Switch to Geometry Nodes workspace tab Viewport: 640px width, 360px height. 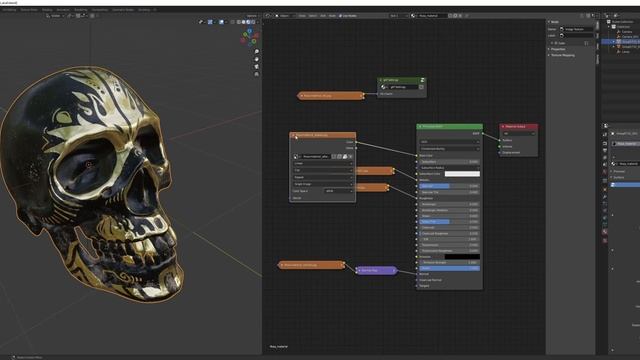click(123, 9)
